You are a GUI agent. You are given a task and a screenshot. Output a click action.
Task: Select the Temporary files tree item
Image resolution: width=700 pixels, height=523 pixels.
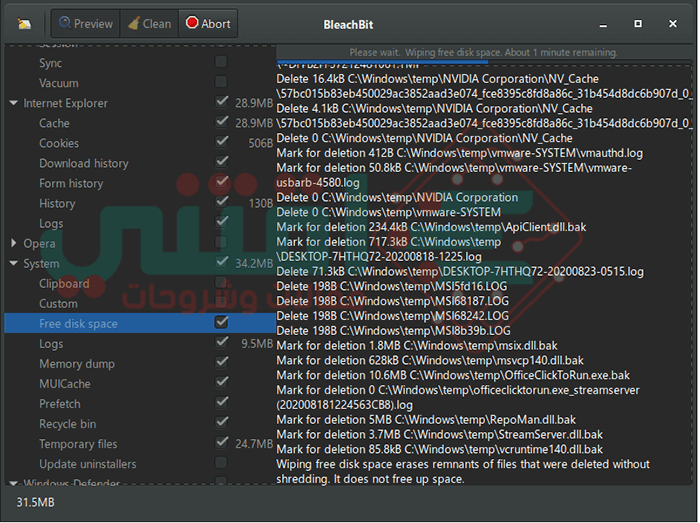[78, 444]
